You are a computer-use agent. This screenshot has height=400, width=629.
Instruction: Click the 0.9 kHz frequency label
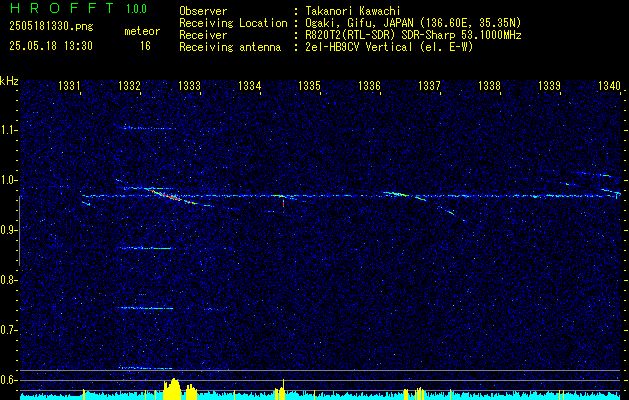(x=8, y=230)
